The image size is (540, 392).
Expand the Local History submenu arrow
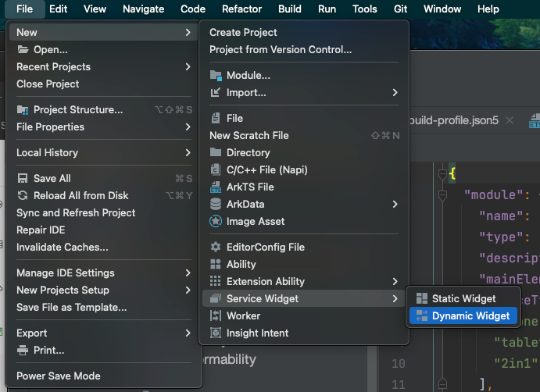click(188, 152)
